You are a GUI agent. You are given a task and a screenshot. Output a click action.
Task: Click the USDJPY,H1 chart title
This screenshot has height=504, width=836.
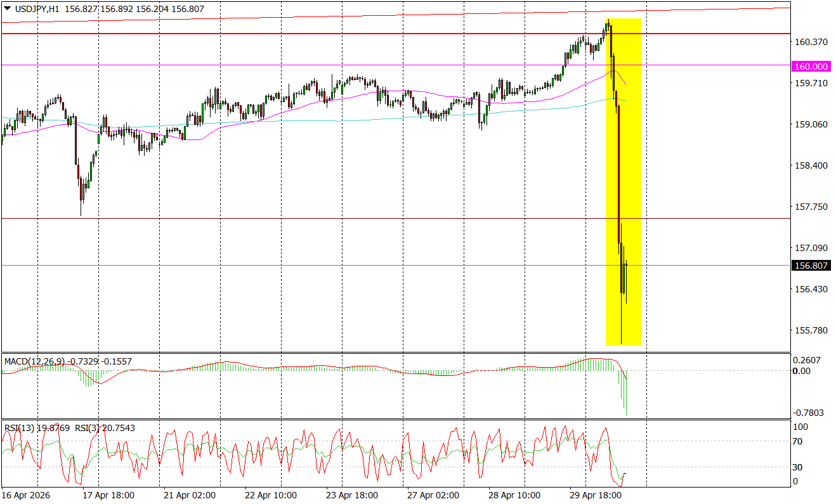[x=36, y=10]
